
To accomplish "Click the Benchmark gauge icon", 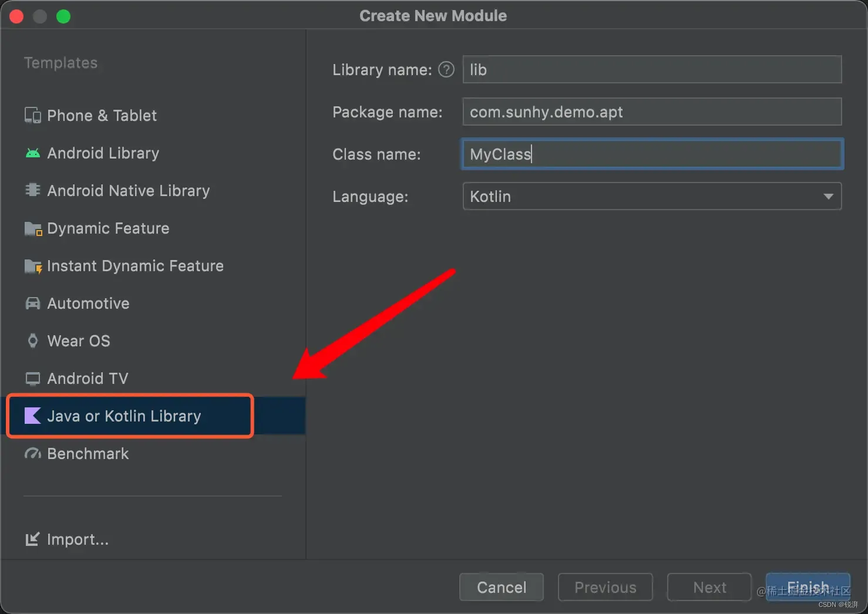I will (33, 454).
